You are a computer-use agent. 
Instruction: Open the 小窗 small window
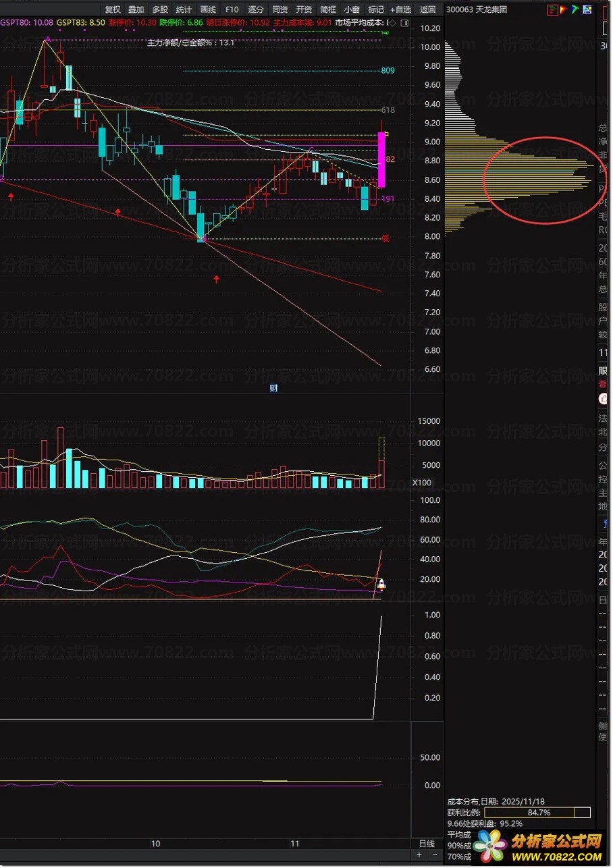tap(352, 9)
